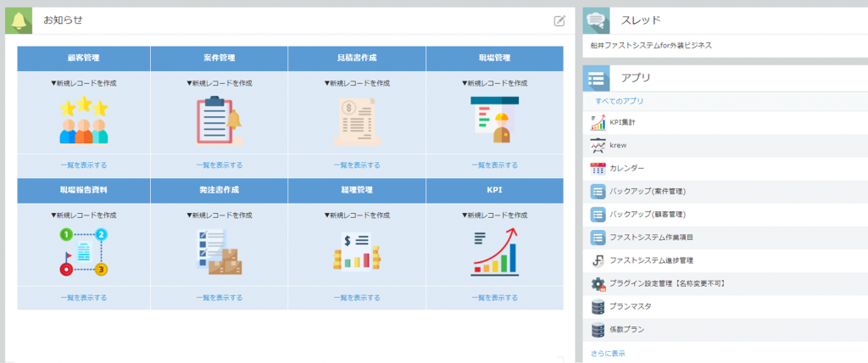
Task: Expand 新規レコードを作成 under 案件管理
Action: point(219,83)
